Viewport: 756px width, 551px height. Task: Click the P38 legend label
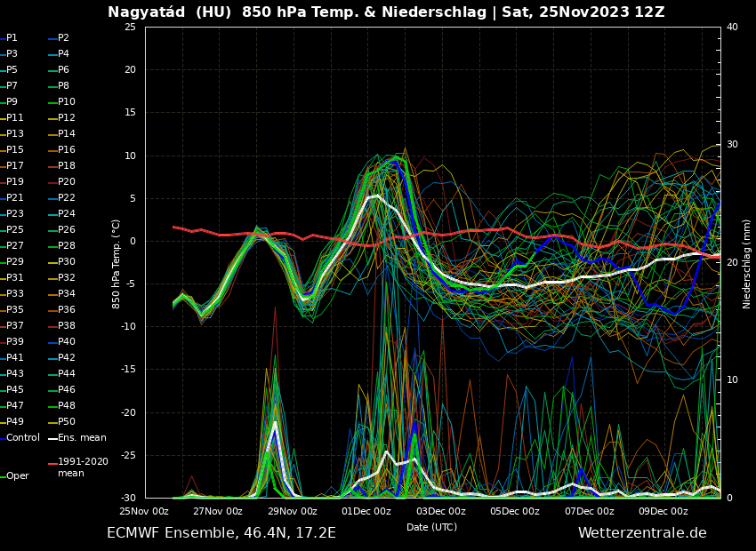[x=67, y=326]
